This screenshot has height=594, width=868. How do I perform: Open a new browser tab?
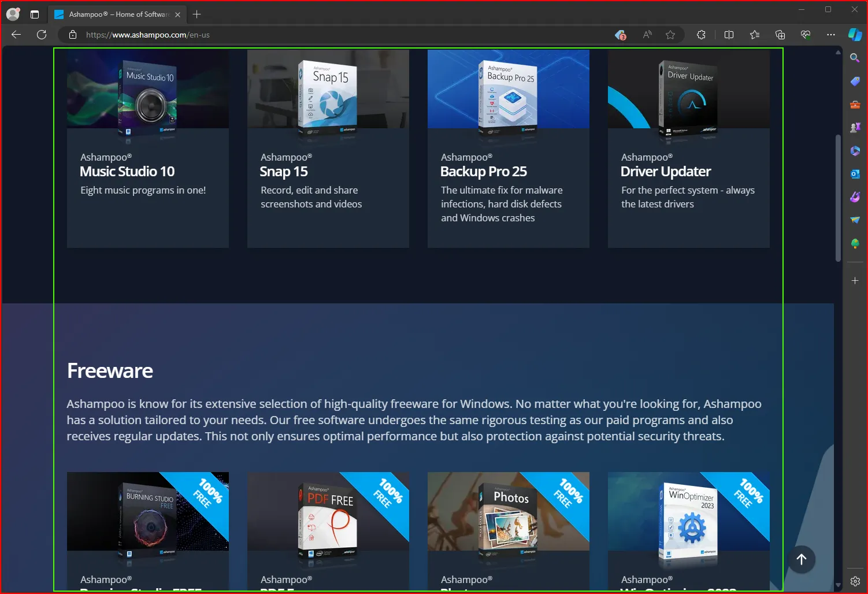[197, 14]
